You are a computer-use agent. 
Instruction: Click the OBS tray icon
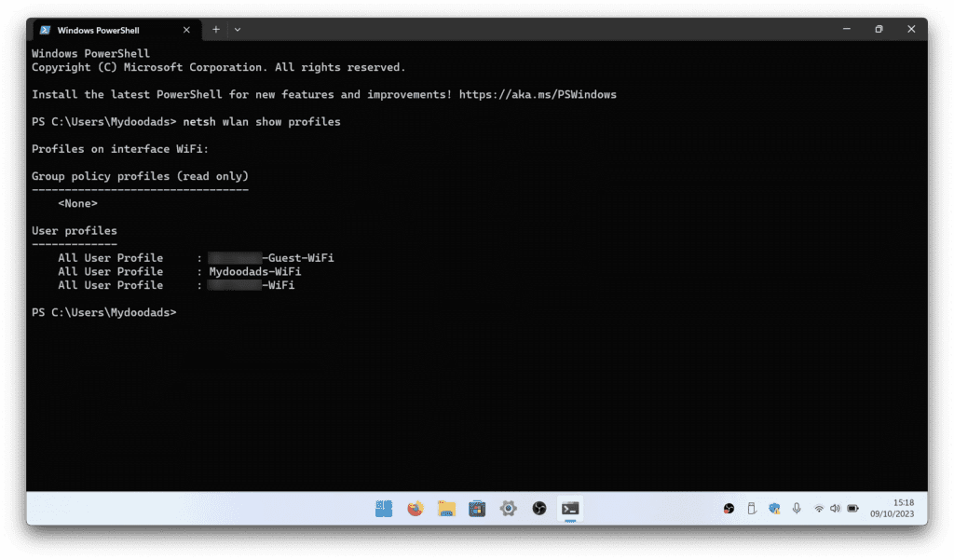[x=729, y=508]
